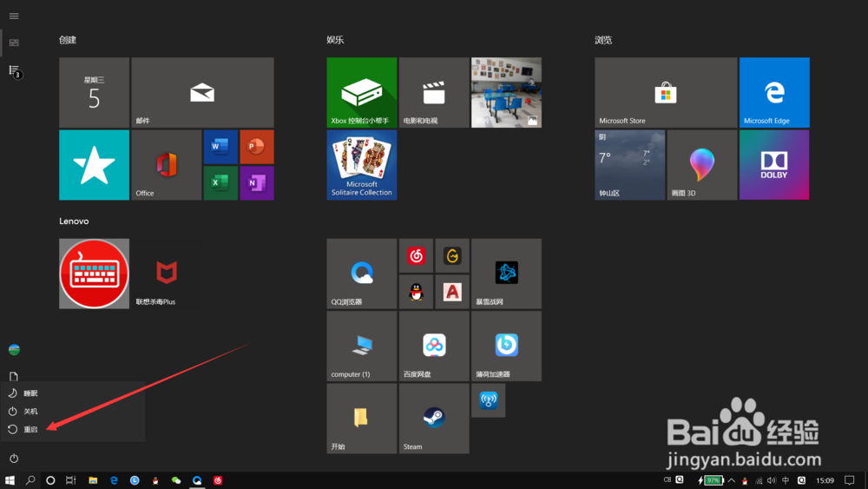Click the Windows Start button

pos(10,480)
